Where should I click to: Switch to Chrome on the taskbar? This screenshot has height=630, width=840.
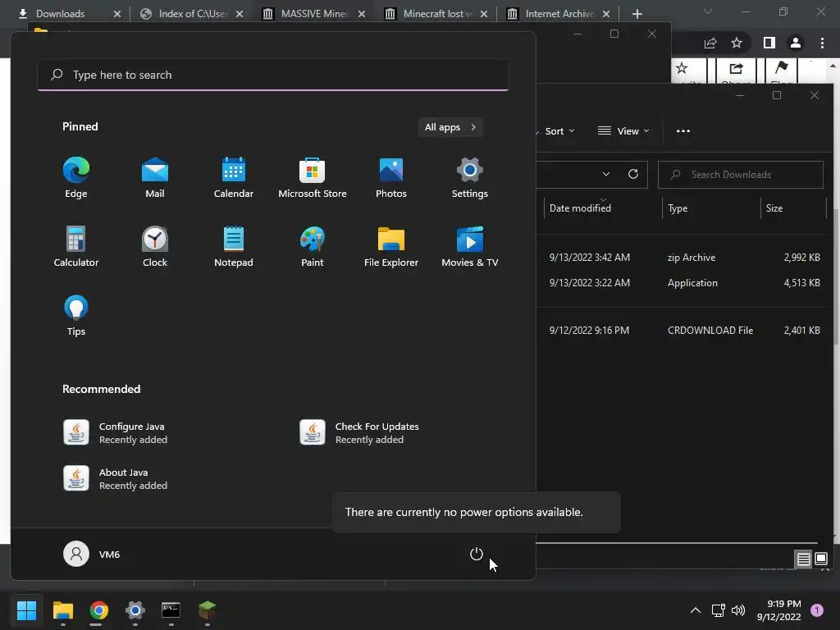pyautogui.click(x=99, y=609)
